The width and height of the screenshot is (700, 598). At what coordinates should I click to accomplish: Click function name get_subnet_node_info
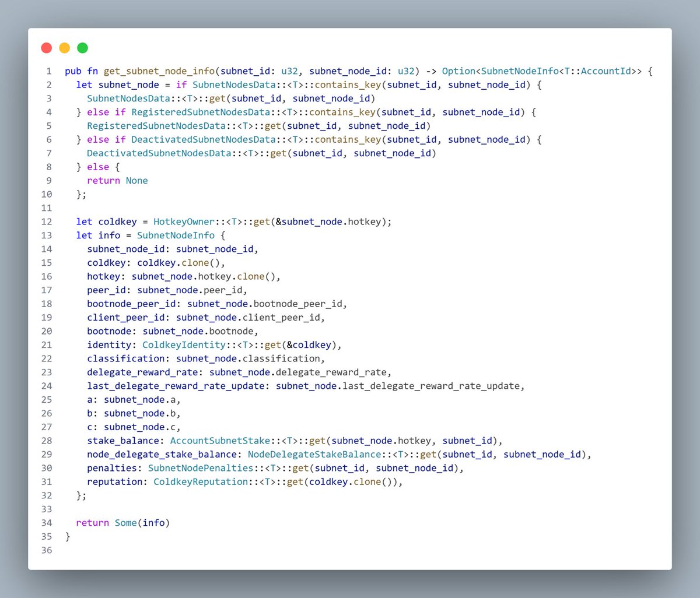tap(159, 71)
